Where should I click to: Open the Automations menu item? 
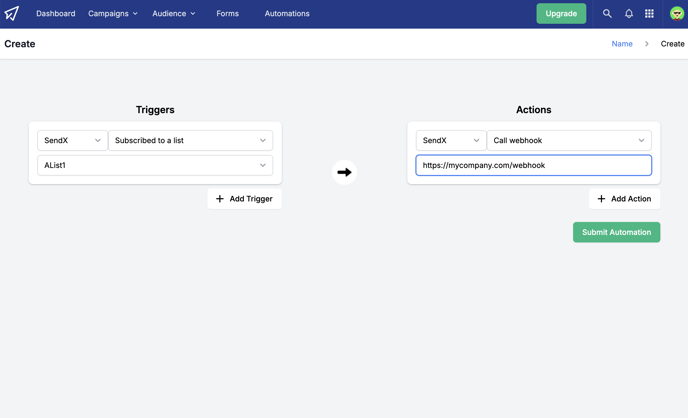click(x=287, y=14)
